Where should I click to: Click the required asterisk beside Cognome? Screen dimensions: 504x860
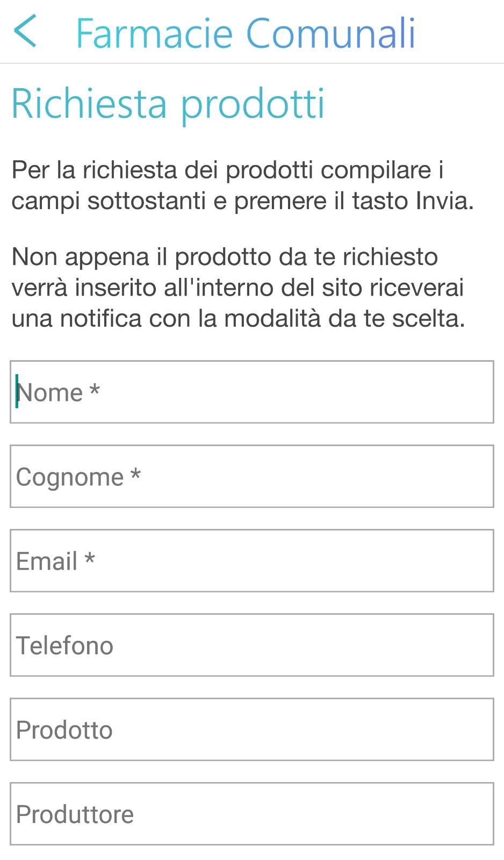click(x=135, y=474)
